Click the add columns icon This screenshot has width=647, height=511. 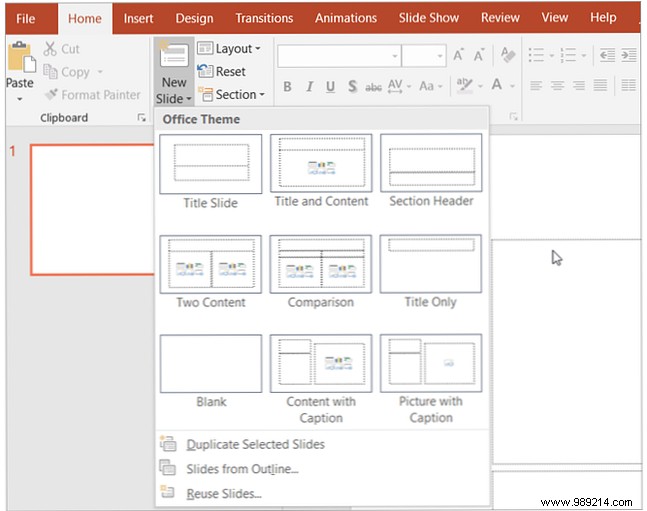coord(628,86)
